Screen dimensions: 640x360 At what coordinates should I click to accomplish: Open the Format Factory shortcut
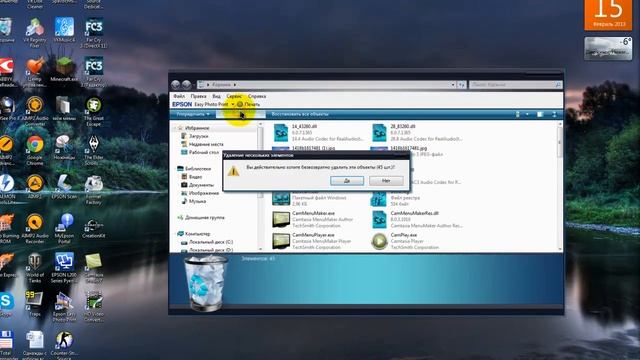point(93,189)
